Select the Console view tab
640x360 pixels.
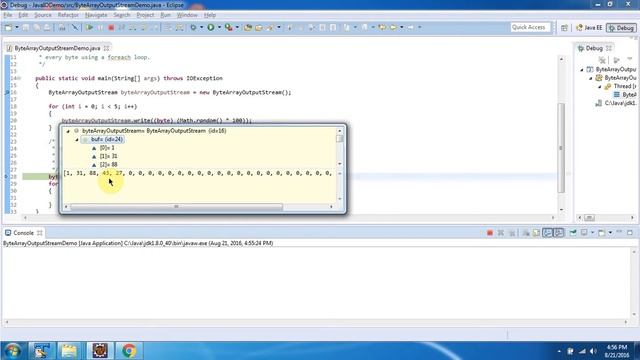(23, 233)
